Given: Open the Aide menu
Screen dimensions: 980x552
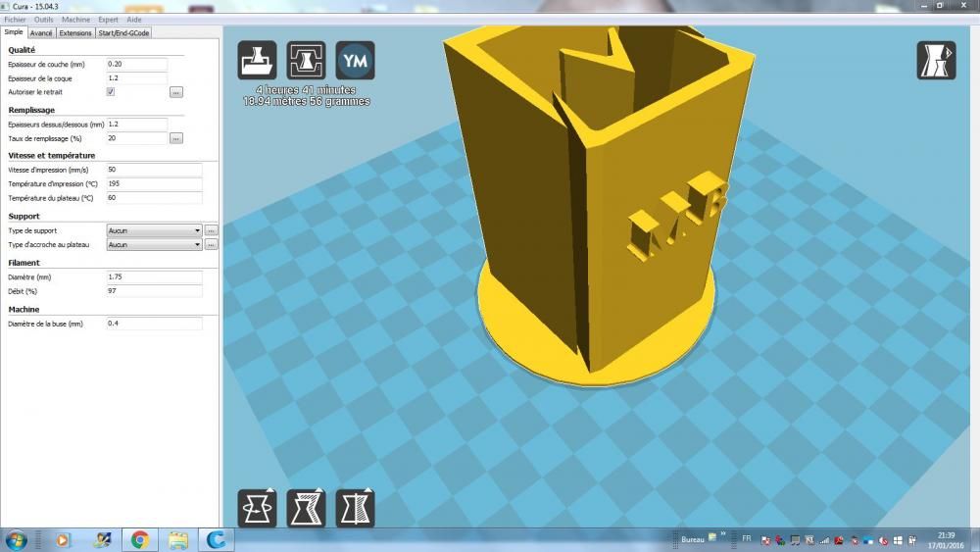Looking at the screenshot, I should (x=133, y=20).
